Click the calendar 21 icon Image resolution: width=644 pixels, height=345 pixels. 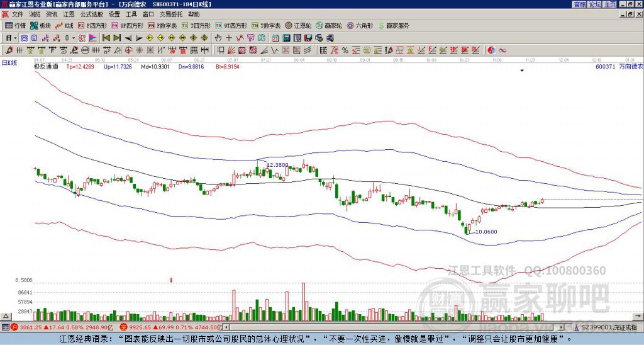click(275, 38)
